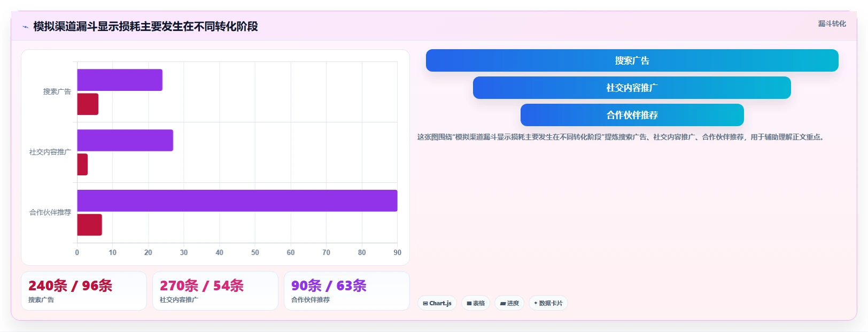Click the 合作伙伴推荐 caption under 90条
The height and width of the screenshot is (332, 868).
coord(311,300)
